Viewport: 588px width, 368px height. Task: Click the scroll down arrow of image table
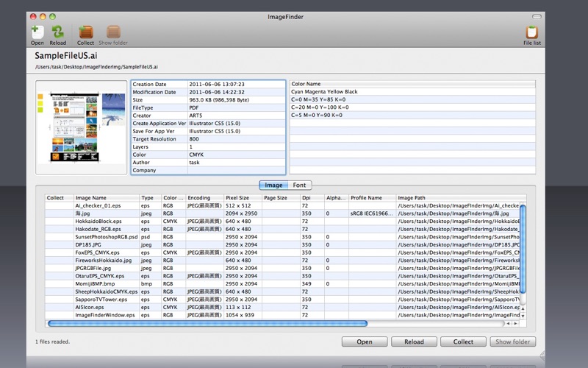click(x=523, y=316)
